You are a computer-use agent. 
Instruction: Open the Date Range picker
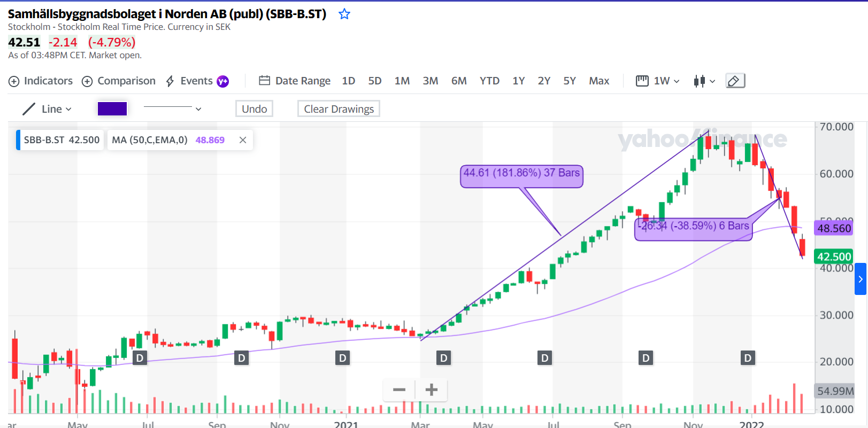point(295,81)
